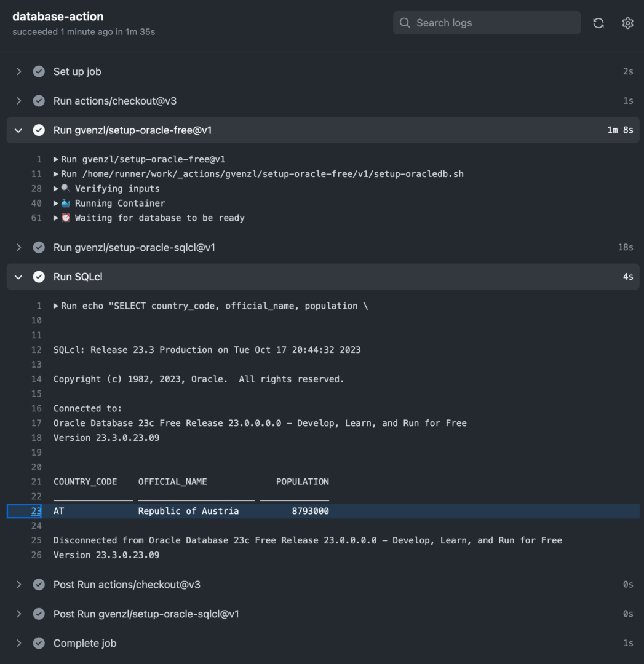Collapse the Run gvenzl/setup-oracle-free@v1 step
The image size is (644, 664).
point(18,130)
